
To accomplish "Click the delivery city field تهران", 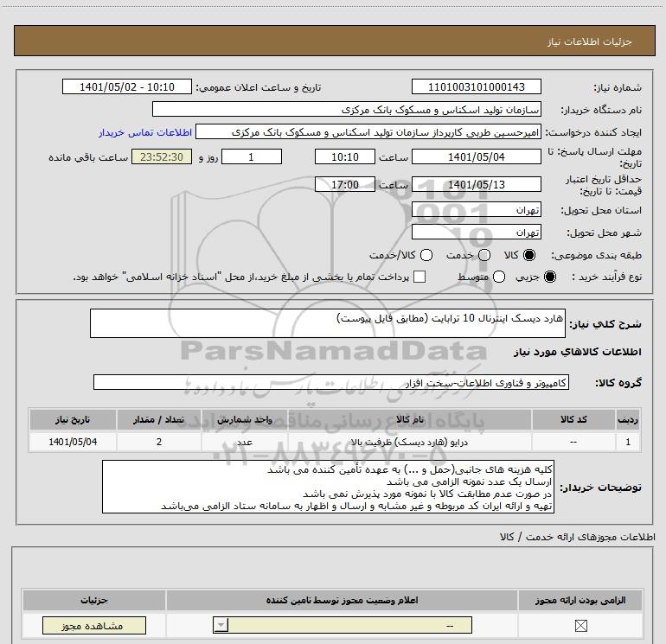I will click(x=476, y=233).
